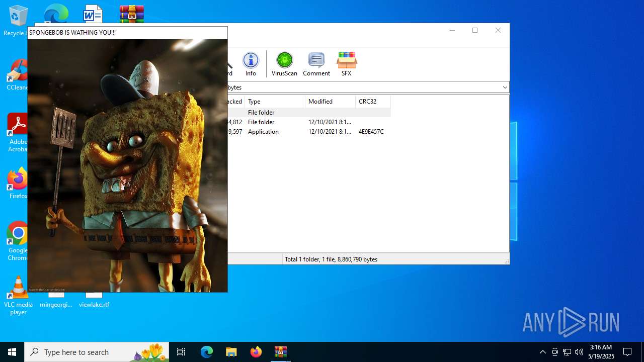Click the SFX toolbar icon
Image resolution: width=644 pixels, height=362 pixels.
pyautogui.click(x=347, y=64)
